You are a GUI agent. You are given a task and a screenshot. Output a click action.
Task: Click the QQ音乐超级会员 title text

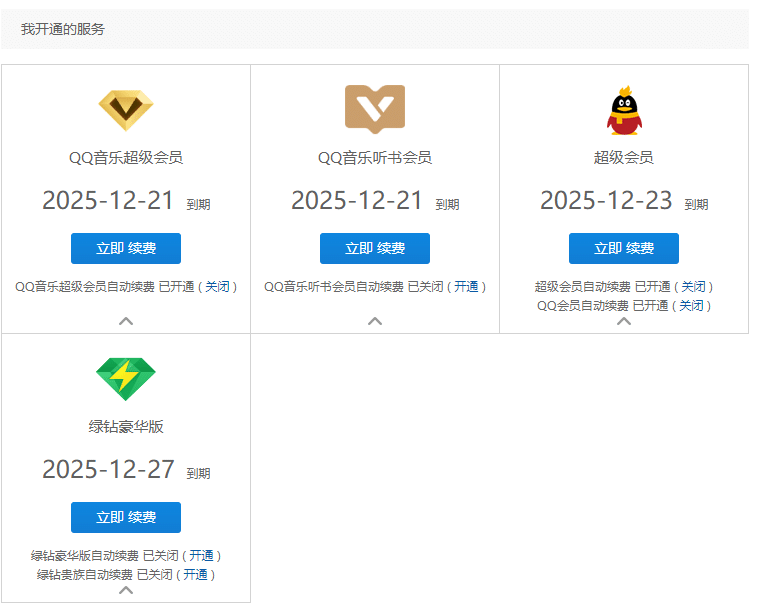click(126, 158)
